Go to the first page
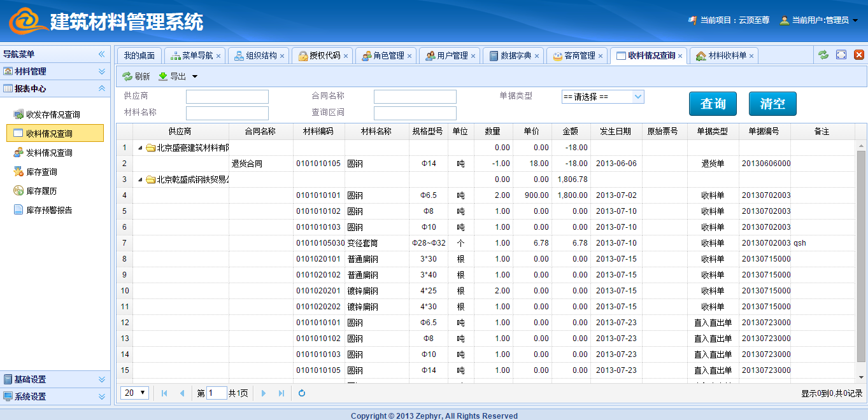The width and height of the screenshot is (868, 420). (165, 393)
